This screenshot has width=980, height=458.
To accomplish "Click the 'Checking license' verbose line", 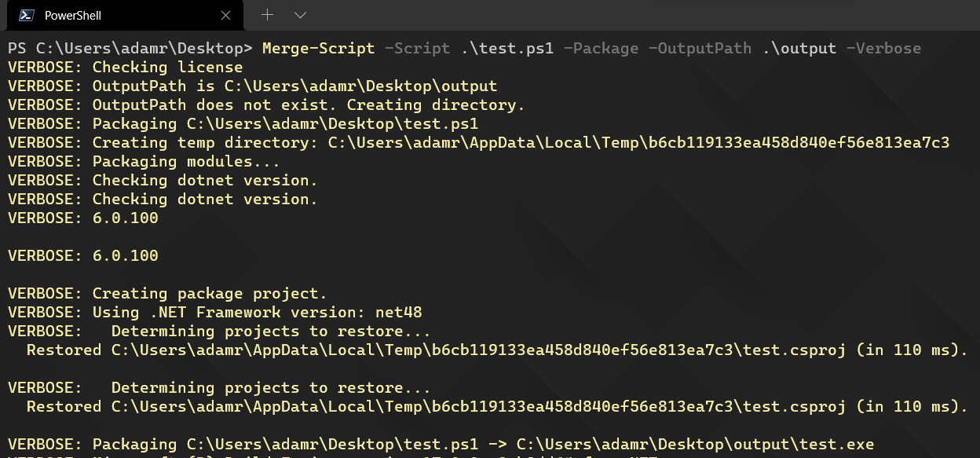I will [x=126, y=67].
